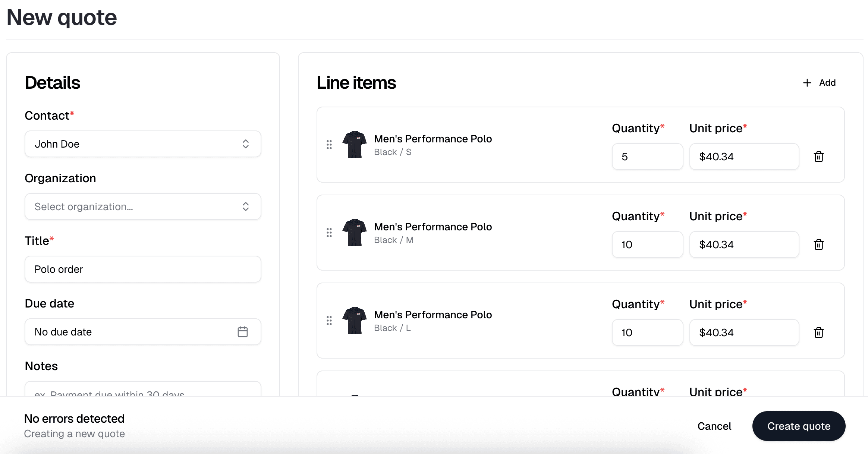This screenshot has width=868, height=454.
Task: Click the chevron on the Contact selector
Action: [x=245, y=144]
